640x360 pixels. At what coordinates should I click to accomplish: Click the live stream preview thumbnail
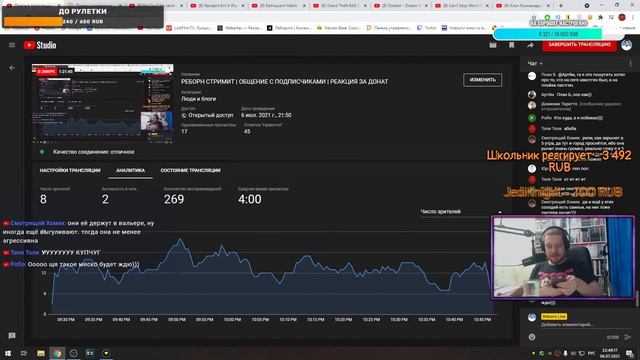click(x=102, y=104)
